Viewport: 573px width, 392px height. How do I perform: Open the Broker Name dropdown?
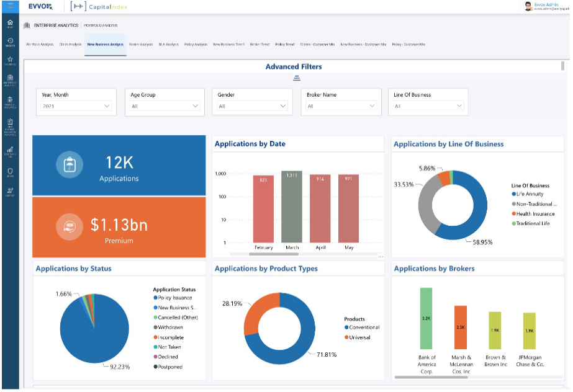(x=341, y=106)
